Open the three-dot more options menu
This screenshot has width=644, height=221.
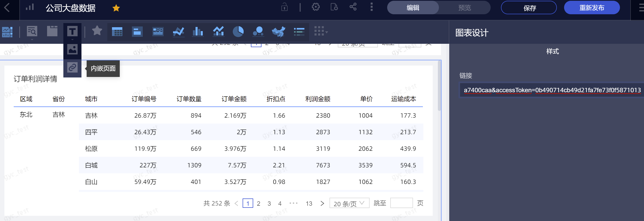[372, 7]
